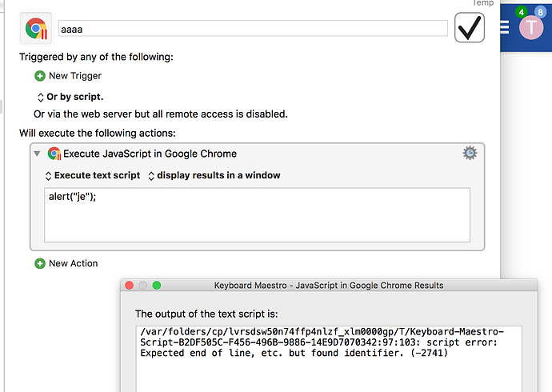Zoom the Results window with the green button
Image resolution: width=552 pixels, height=392 pixels.
pyautogui.click(x=157, y=286)
